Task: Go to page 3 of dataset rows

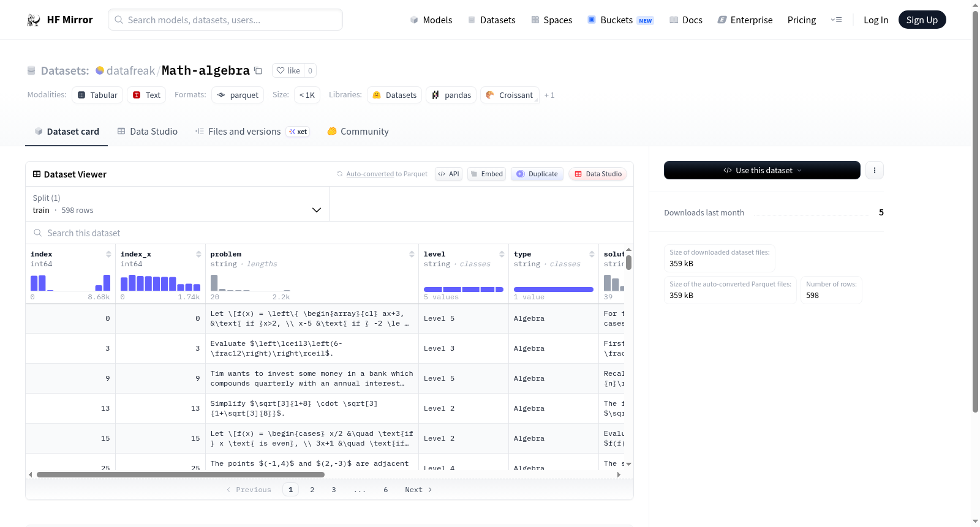Action: [x=334, y=490]
